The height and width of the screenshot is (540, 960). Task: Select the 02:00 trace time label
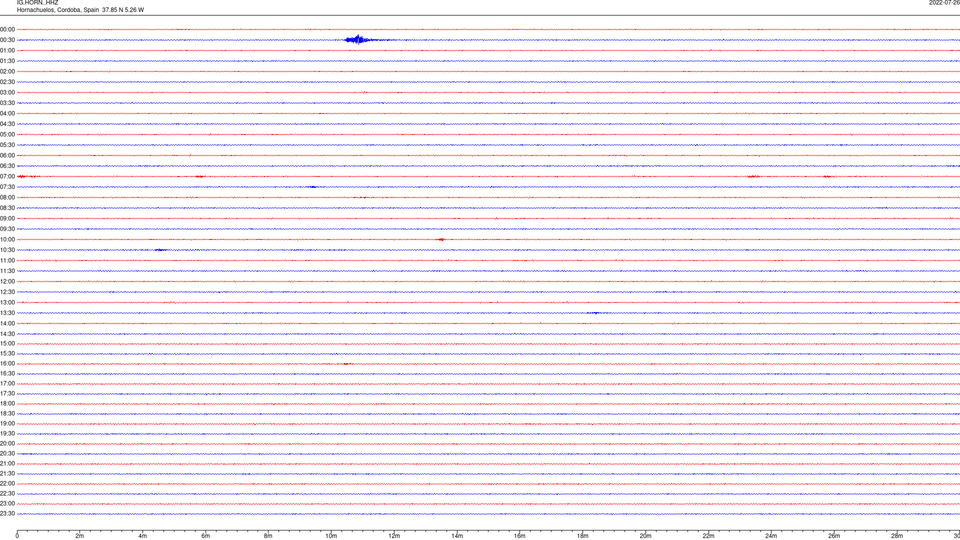tap(7, 72)
